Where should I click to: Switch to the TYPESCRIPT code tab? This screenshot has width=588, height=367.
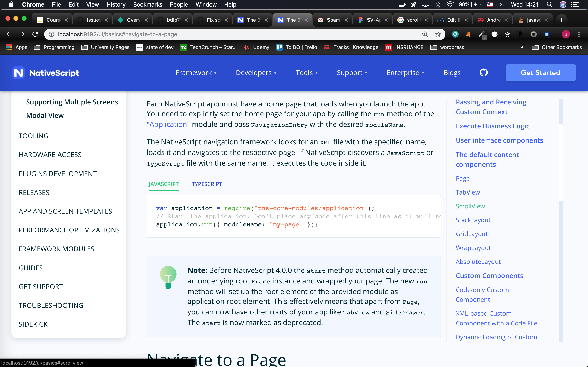click(207, 184)
